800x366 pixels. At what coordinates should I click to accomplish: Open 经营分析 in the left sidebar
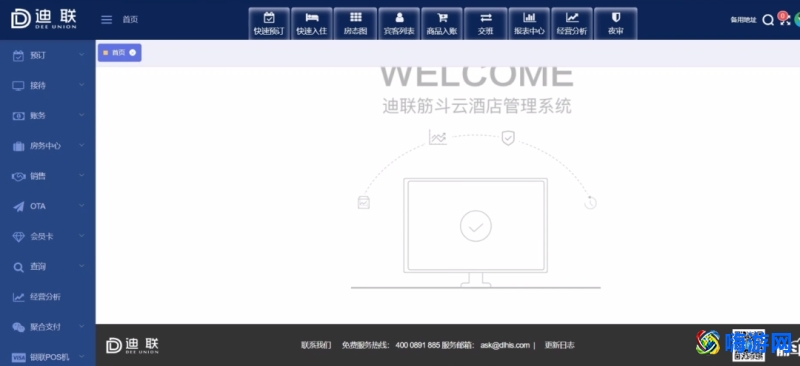[x=47, y=297]
